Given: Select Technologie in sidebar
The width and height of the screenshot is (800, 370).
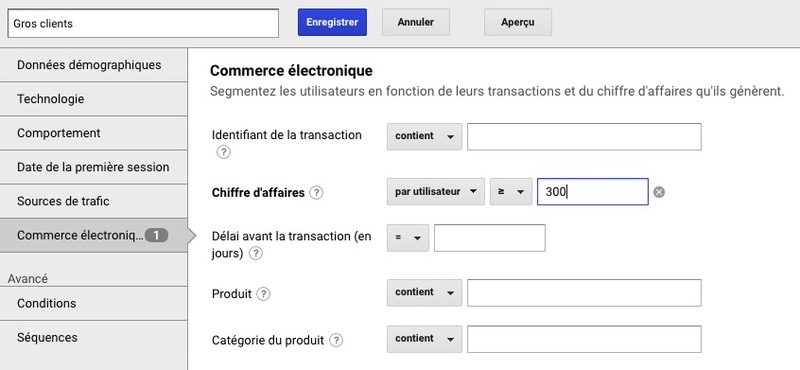Looking at the screenshot, I should pos(94,99).
